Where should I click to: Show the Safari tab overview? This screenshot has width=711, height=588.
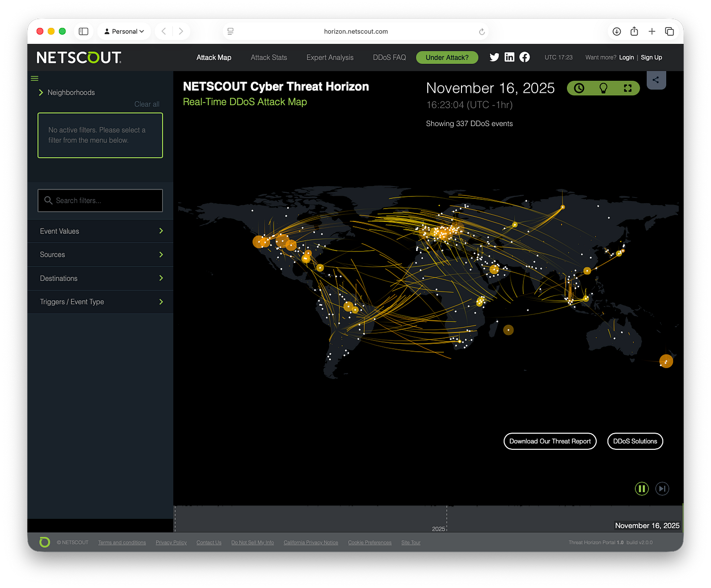click(669, 31)
